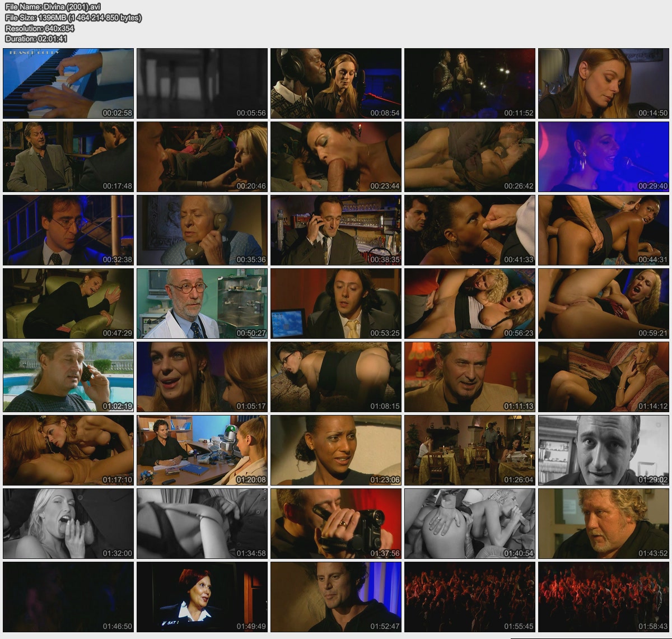
Task: Click the Duration 02:01:41 text line
Action: pos(36,39)
